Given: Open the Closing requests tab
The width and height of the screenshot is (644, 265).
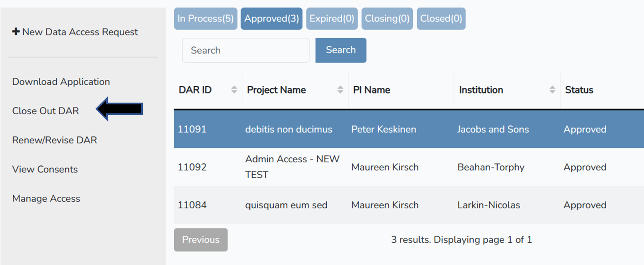Looking at the screenshot, I should coord(387,18).
